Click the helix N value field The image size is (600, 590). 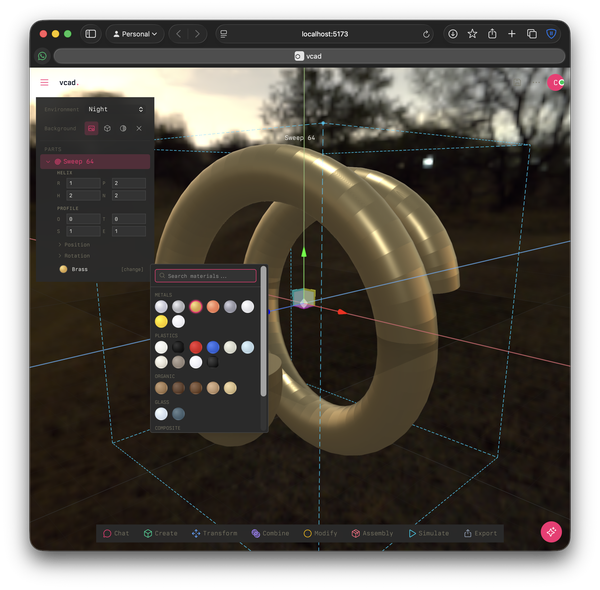(x=129, y=196)
